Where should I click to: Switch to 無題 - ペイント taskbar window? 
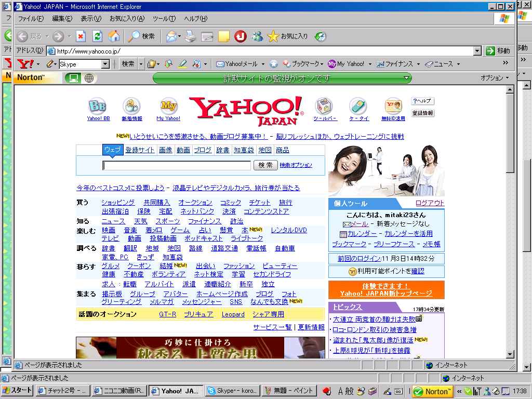pyautogui.click(x=289, y=391)
